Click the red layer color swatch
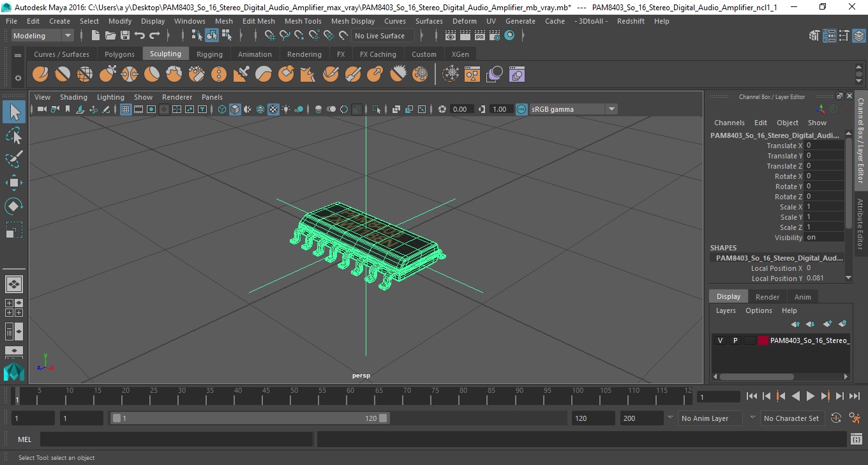This screenshot has height=465, width=868. [x=763, y=340]
